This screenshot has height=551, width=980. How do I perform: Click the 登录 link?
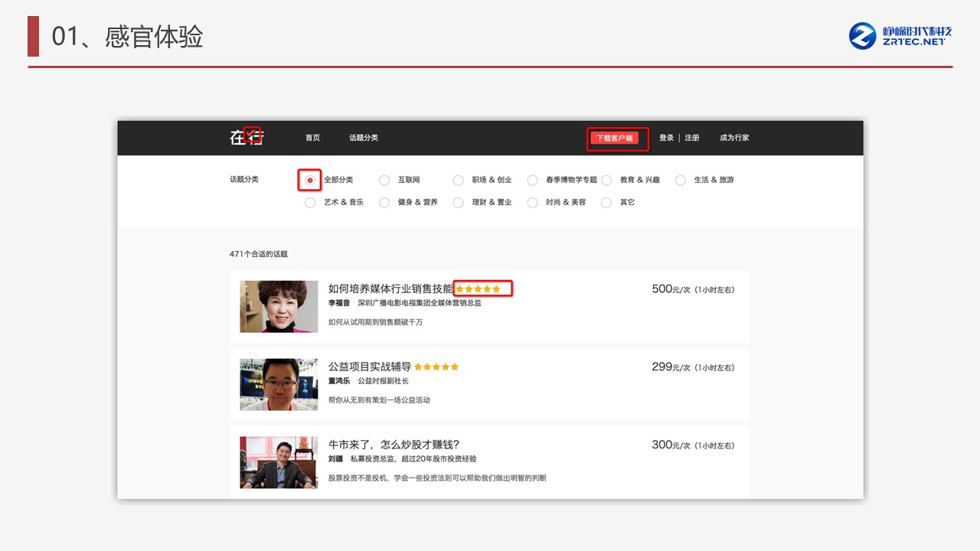pos(666,138)
